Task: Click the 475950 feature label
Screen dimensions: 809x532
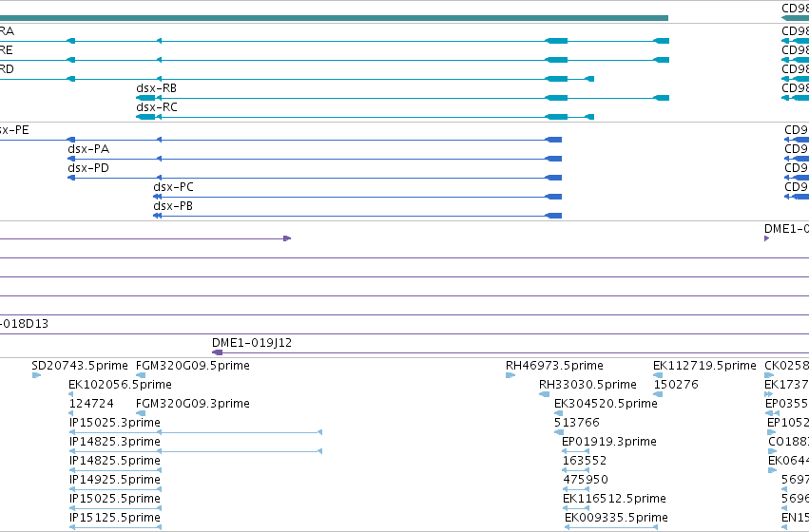Action: pyautogui.click(x=586, y=480)
